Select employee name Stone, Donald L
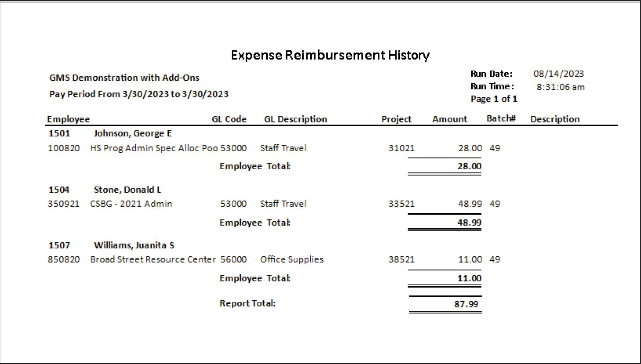This screenshot has width=641, height=364. tap(128, 190)
